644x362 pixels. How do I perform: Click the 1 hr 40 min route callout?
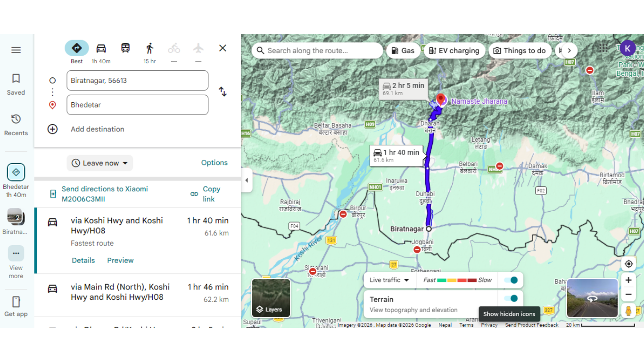coord(396,156)
